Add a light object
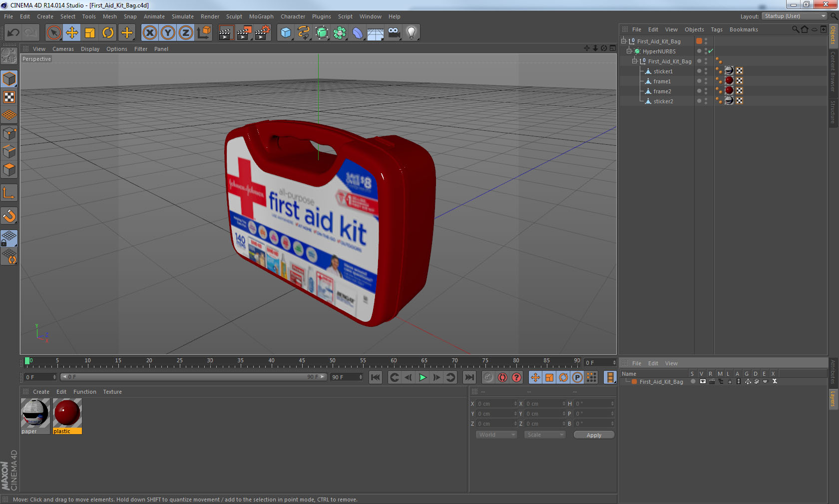Image resolution: width=839 pixels, height=504 pixels. click(x=412, y=33)
